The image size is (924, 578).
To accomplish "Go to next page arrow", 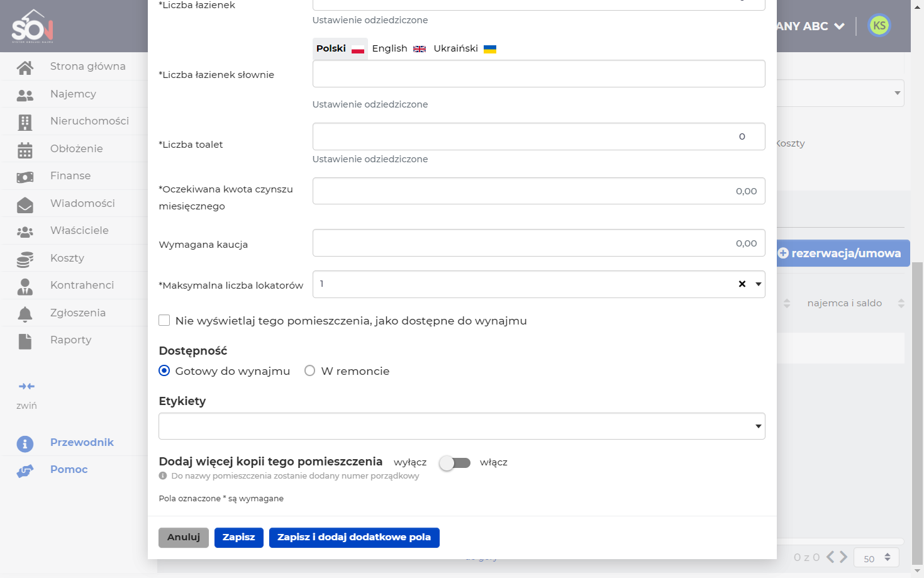I will [843, 557].
